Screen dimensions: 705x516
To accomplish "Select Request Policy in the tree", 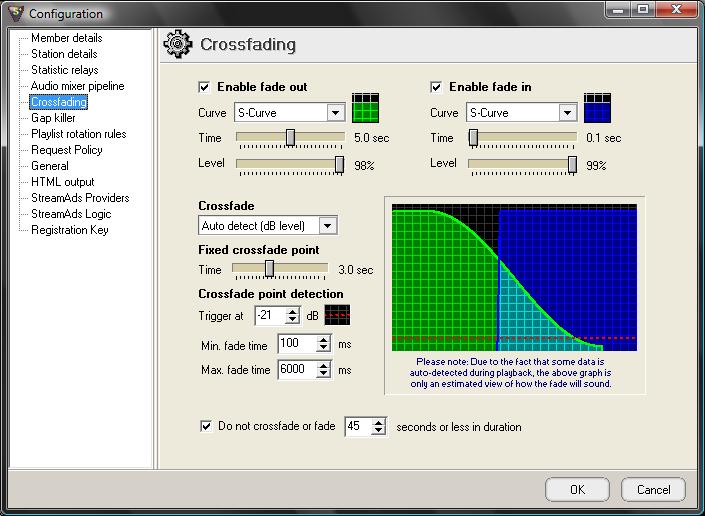I will [67, 150].
